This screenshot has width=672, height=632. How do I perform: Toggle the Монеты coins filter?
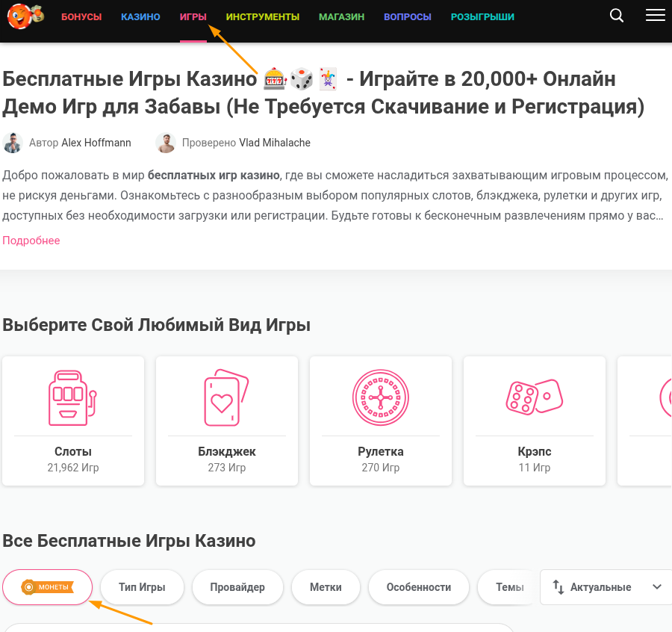(48, 587)
